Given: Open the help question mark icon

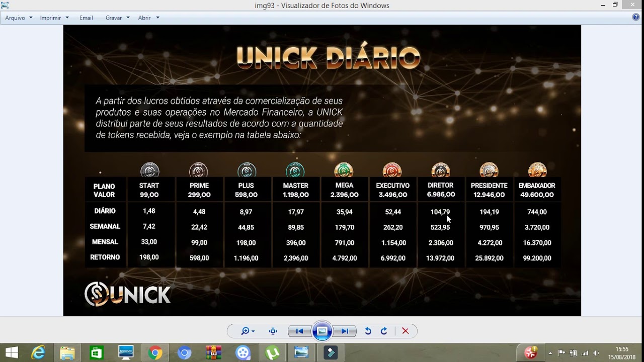Looking at the screenshot, I should tap(636, 17).
